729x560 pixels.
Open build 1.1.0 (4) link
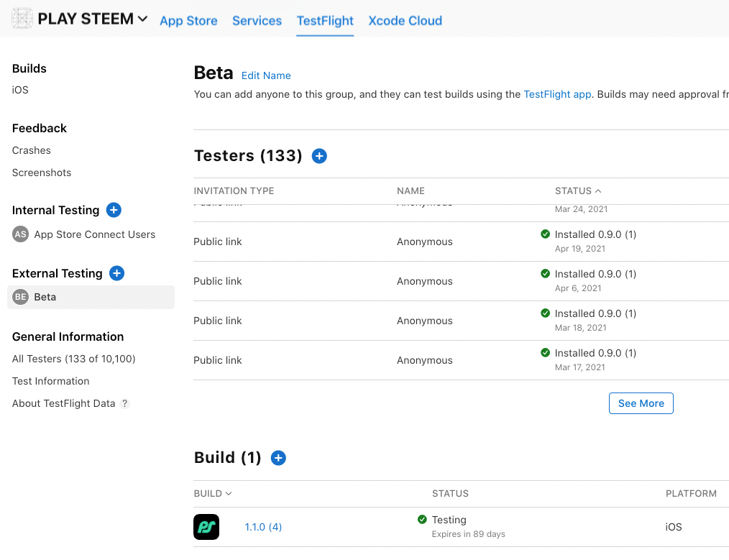(x=263, y=527)
